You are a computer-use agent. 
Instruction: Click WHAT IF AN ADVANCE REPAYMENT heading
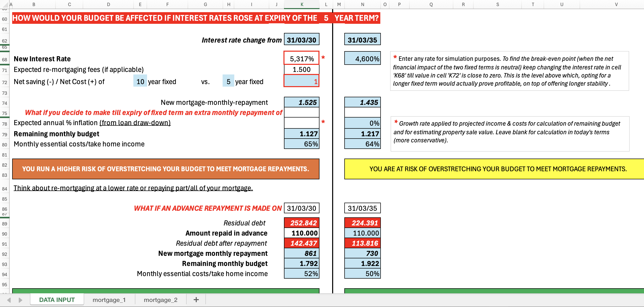[x=208, y=208]
